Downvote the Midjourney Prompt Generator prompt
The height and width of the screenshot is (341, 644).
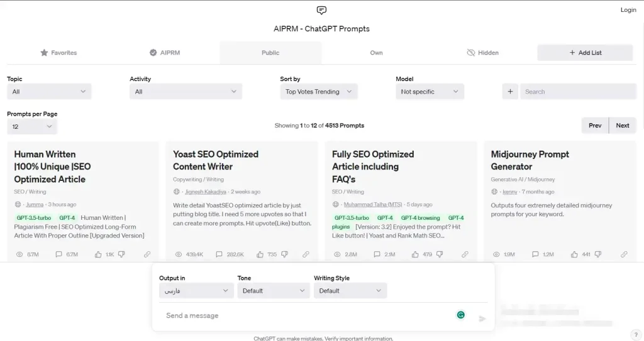[x=598, y=254]
